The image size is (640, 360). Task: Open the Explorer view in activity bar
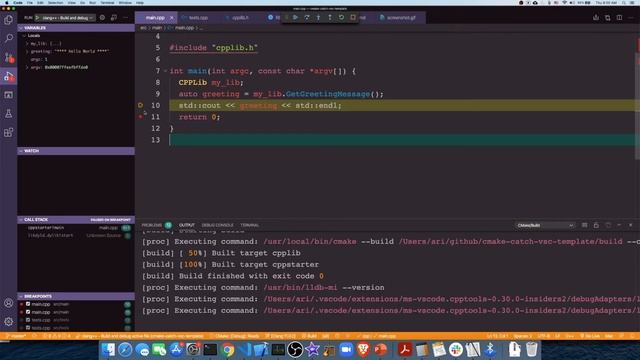(8, 20)
